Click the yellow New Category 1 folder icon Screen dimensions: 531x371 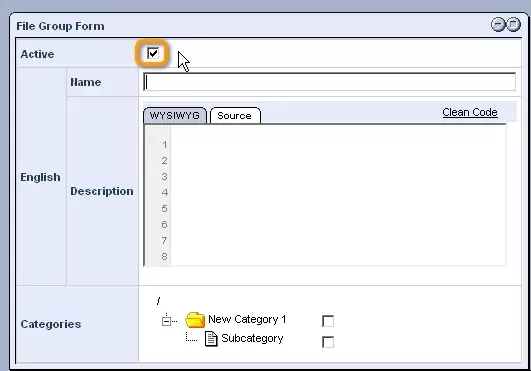(x=195, y=320)
